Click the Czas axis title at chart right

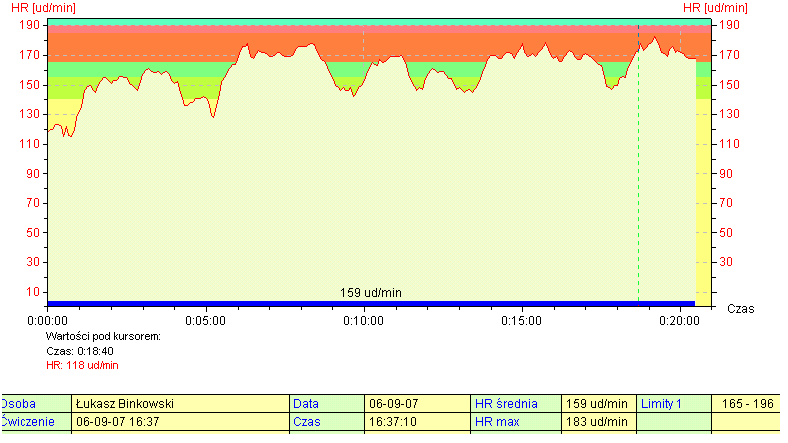(x=741, y=309)
